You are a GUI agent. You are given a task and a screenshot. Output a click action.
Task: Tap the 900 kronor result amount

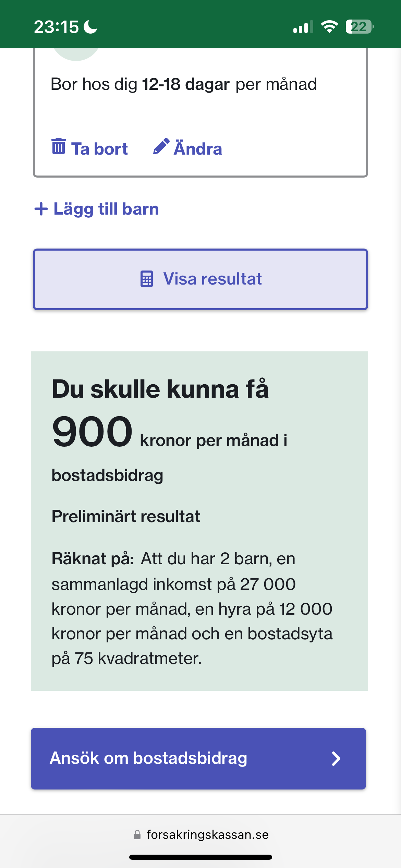[92, 431]
